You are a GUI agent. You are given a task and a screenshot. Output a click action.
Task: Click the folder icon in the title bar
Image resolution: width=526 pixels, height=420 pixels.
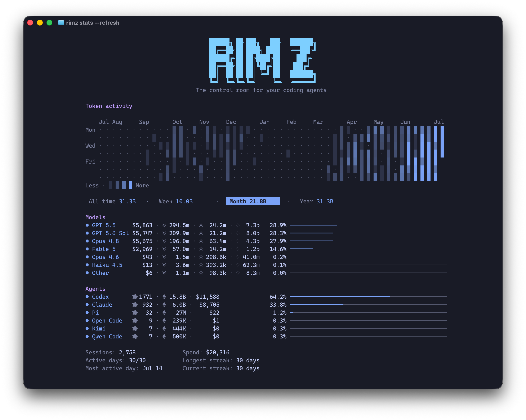click(61, 22)
